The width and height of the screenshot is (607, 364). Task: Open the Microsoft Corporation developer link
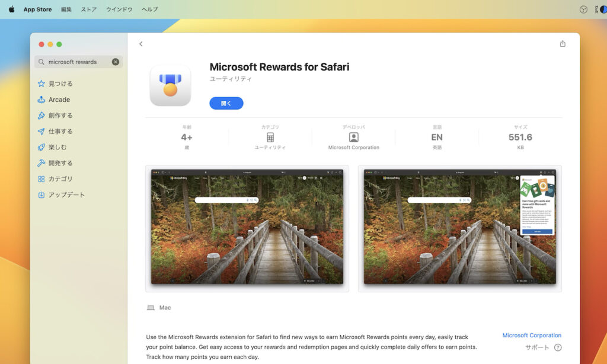point(531,335)
